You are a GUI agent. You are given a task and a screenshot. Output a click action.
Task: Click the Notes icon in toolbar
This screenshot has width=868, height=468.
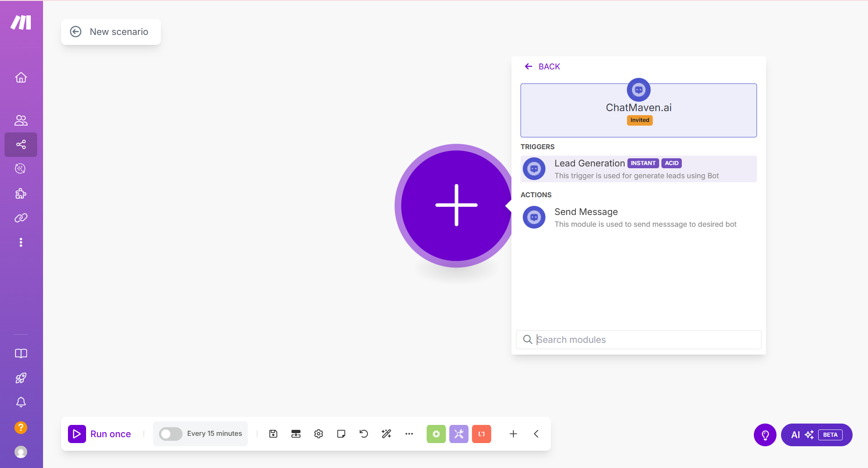[341, 434]
